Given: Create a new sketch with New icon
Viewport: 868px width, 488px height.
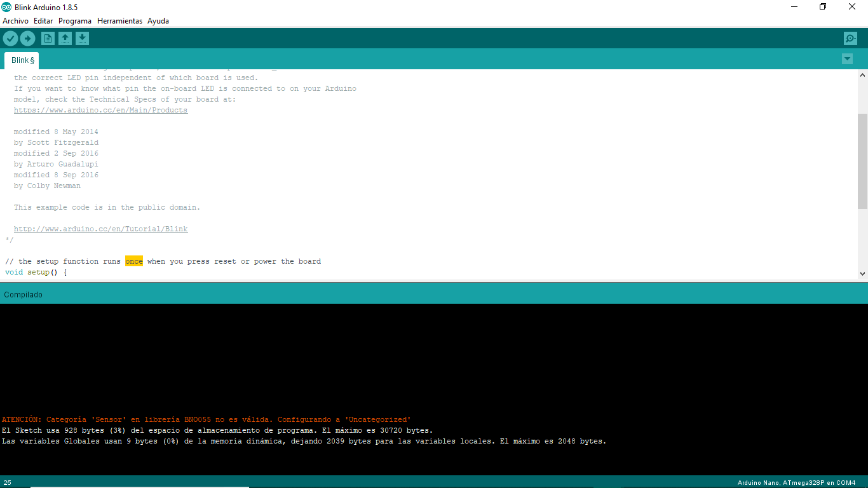Looking at the screenshot, I should click(48, 39).
